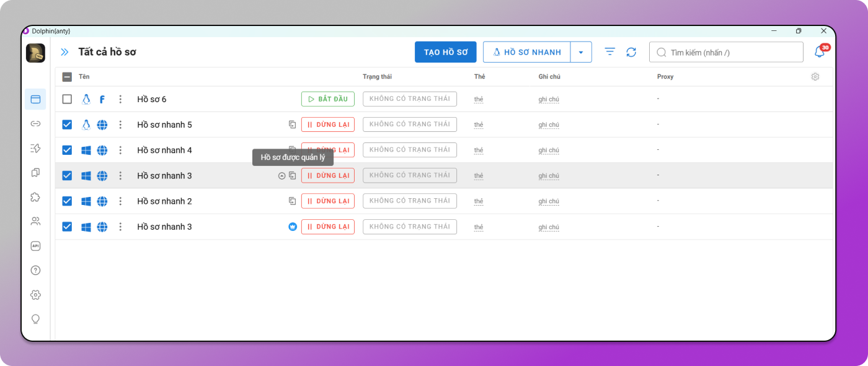868x366 pixels.
Task: Open three-dot menu for Hồ sơ 6
Action: (120, 99)
